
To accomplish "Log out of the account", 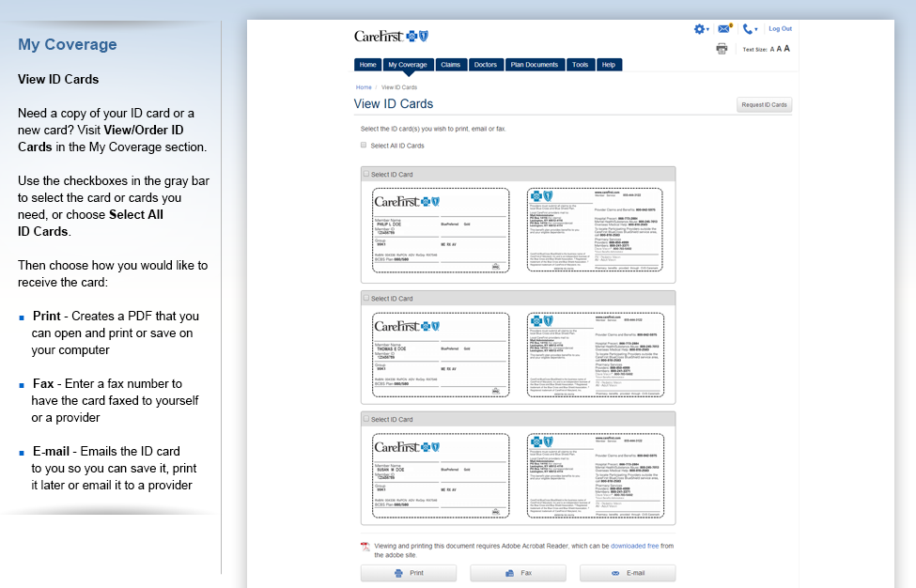I will point(780,28).
